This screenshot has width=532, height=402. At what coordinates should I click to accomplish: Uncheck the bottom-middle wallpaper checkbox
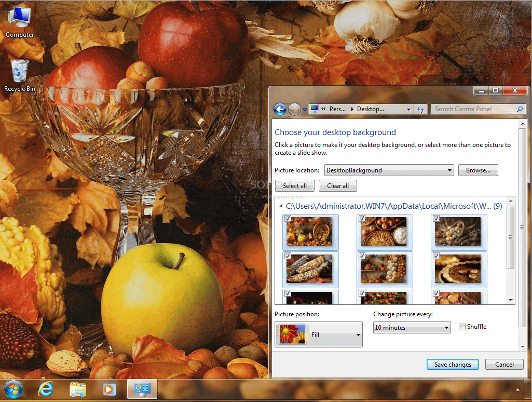[x=362, y=293]
